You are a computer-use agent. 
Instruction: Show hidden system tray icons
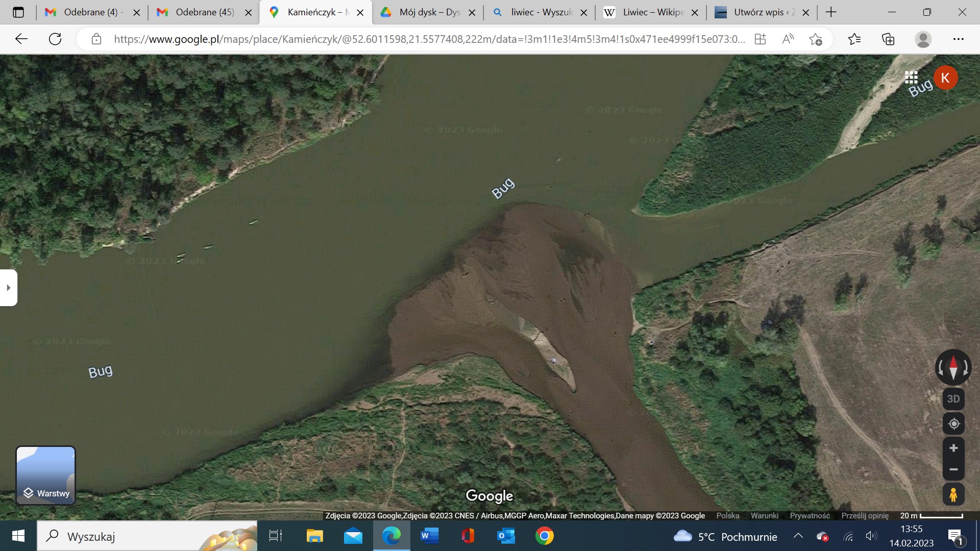pyautogui.click(x=798, y=536)
